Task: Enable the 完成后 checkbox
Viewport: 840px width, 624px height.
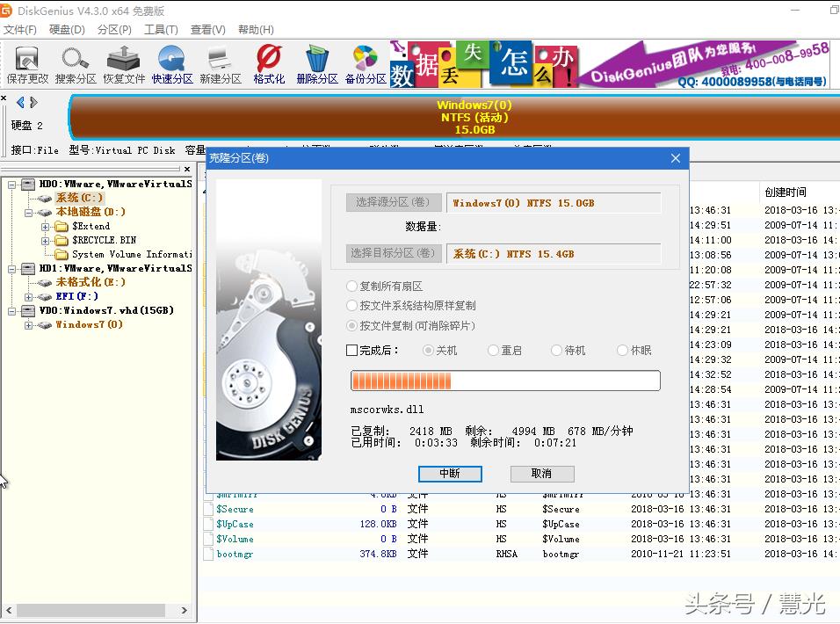Action: pos(352,350)
